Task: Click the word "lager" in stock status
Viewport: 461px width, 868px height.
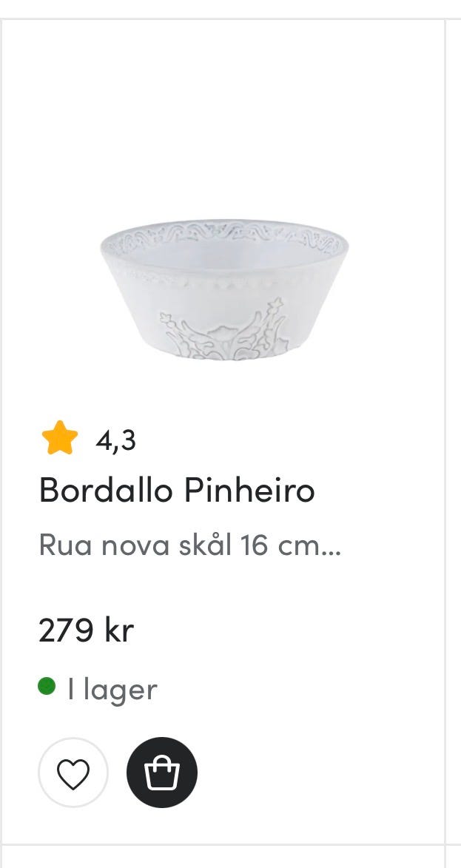Action: (120, 690)
